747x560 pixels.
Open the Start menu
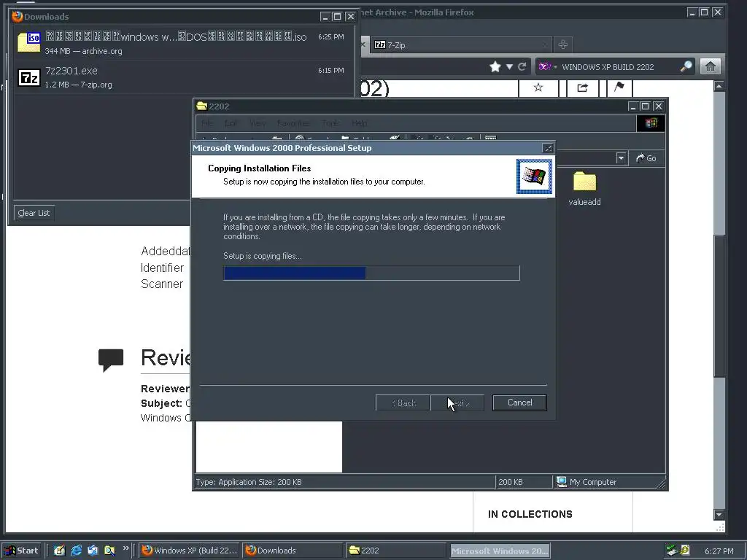(22, 551)
